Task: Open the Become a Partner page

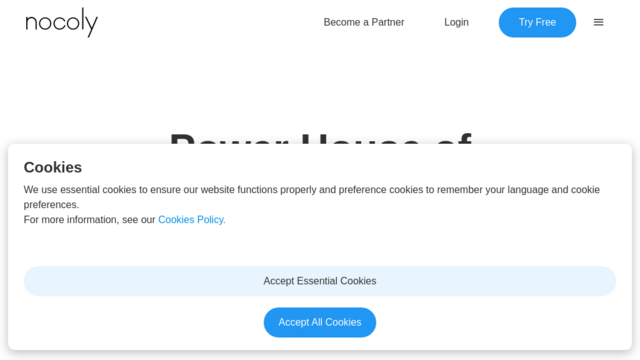Action: (364, 22)
